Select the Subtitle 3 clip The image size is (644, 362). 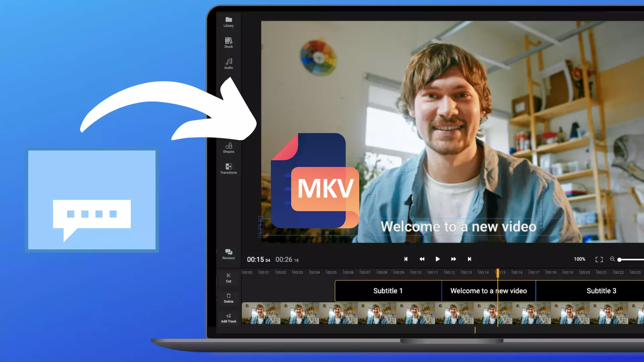coord(601,291)
